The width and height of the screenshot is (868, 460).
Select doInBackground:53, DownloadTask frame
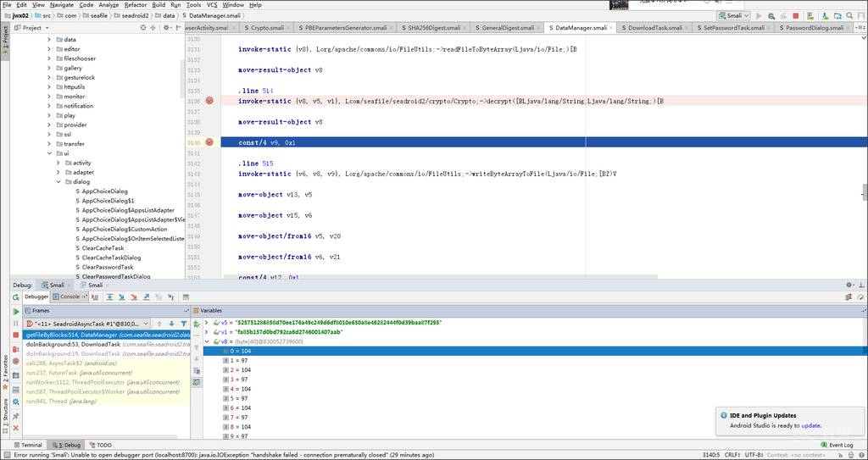pyautogui.click(x=107, y=344)
